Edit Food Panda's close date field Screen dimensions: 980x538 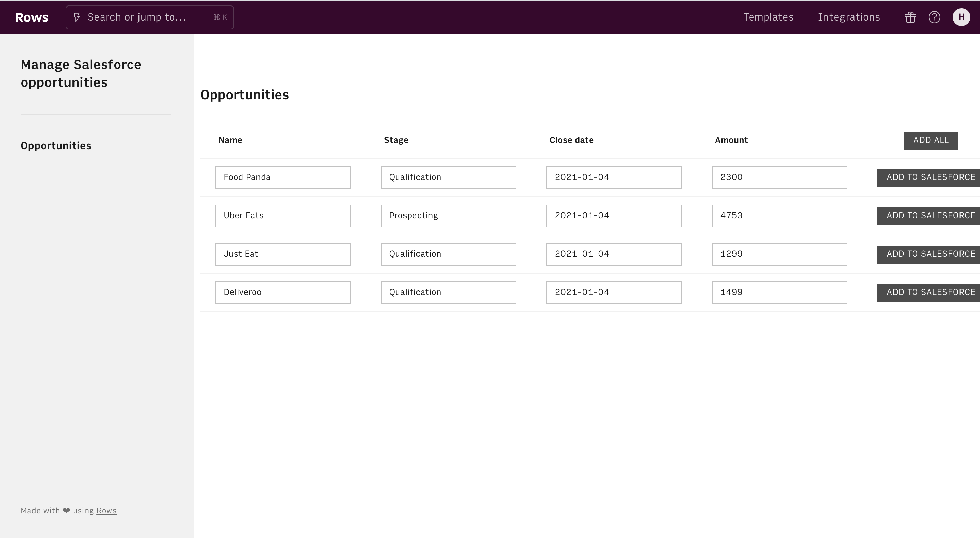coord(614,177)
